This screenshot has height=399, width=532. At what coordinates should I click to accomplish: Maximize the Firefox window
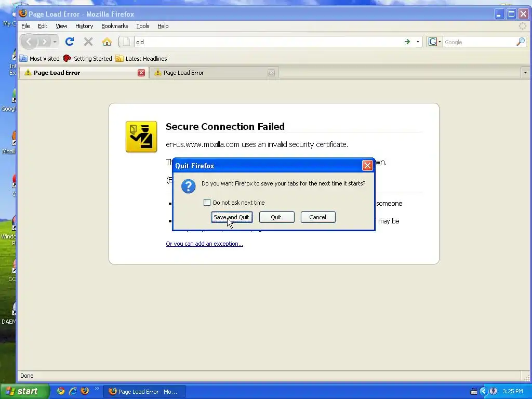point(511,14)
